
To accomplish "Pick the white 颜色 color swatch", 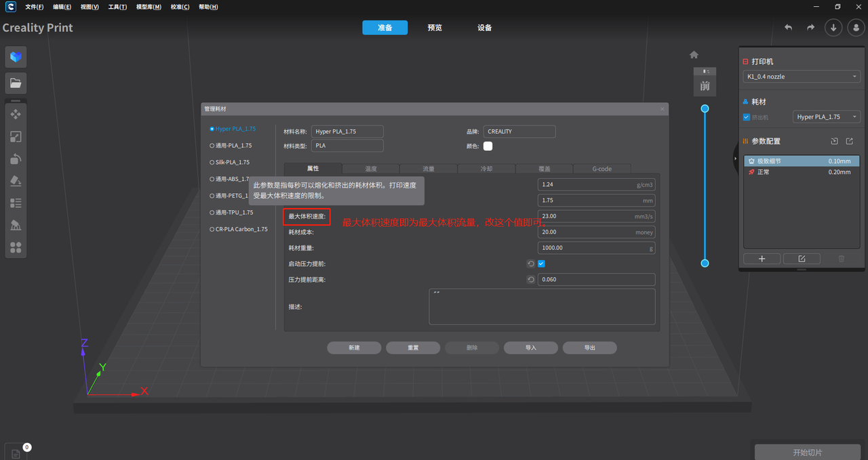I will pyautogui.click(x=488, y=146).
